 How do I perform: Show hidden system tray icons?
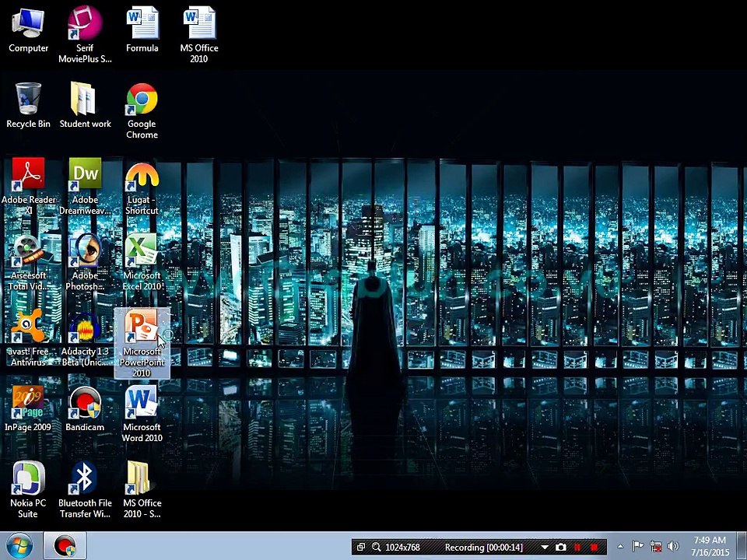pyautogui.click(x=620, y=547)
